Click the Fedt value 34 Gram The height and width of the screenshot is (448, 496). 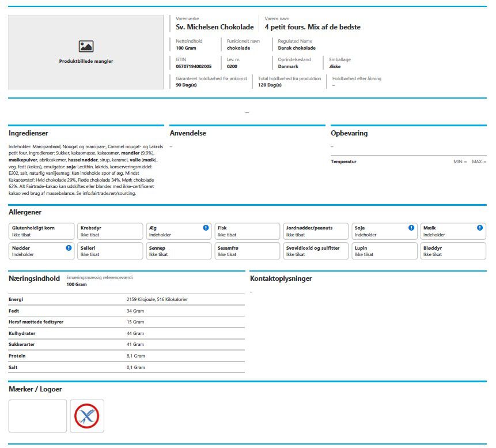point(135,311)
